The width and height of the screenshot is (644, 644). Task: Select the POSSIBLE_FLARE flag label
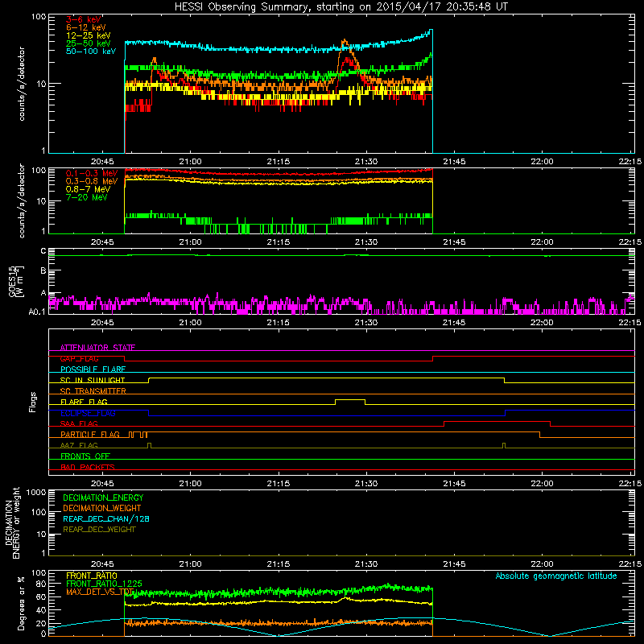(x=93, y=369)
